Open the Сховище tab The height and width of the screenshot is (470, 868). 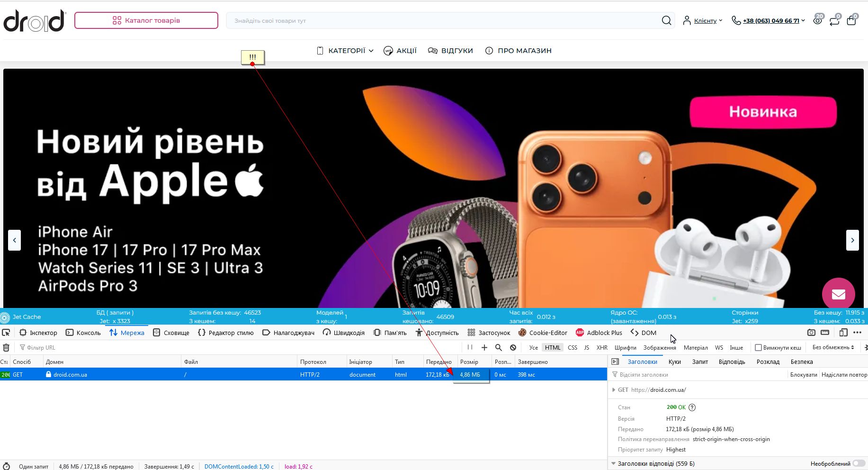[x=171, y=333]
